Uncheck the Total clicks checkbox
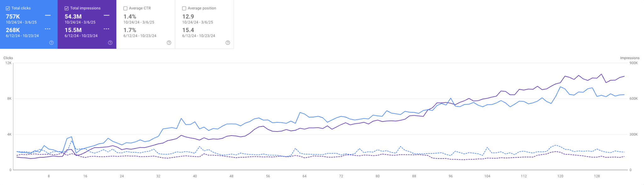The image size is (644, 185). [8, 8]
